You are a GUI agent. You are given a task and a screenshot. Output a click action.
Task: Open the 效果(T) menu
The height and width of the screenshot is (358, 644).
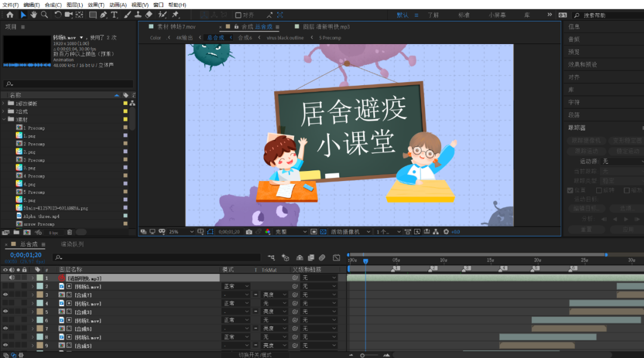[96, 5]
